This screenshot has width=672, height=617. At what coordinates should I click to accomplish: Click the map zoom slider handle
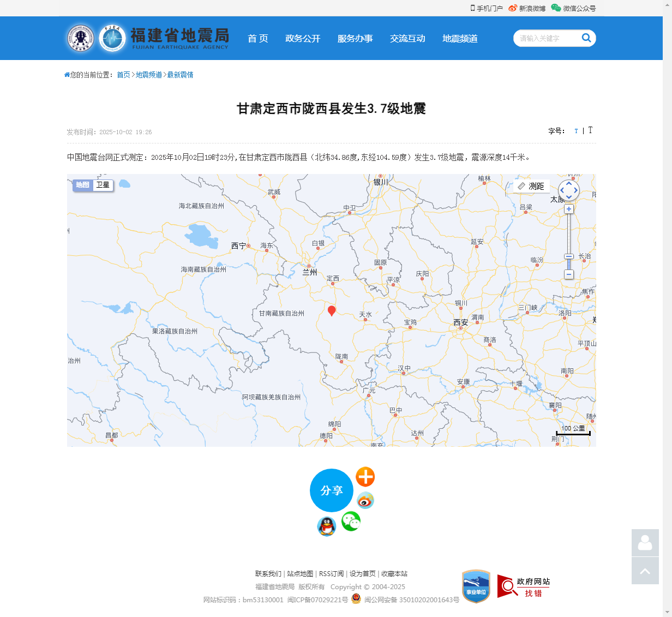point(569,256)
